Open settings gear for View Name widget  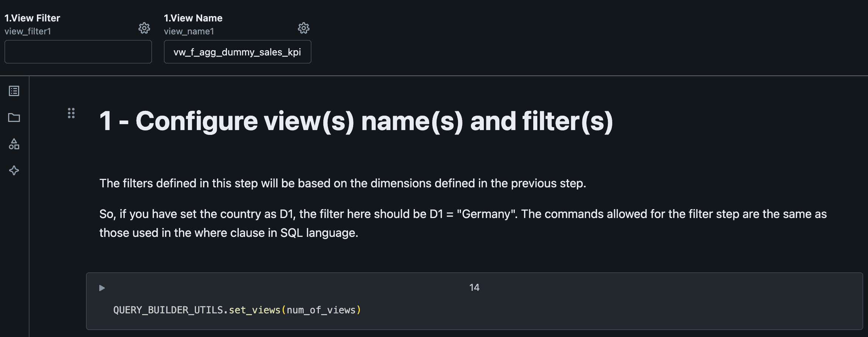point(303,28)
